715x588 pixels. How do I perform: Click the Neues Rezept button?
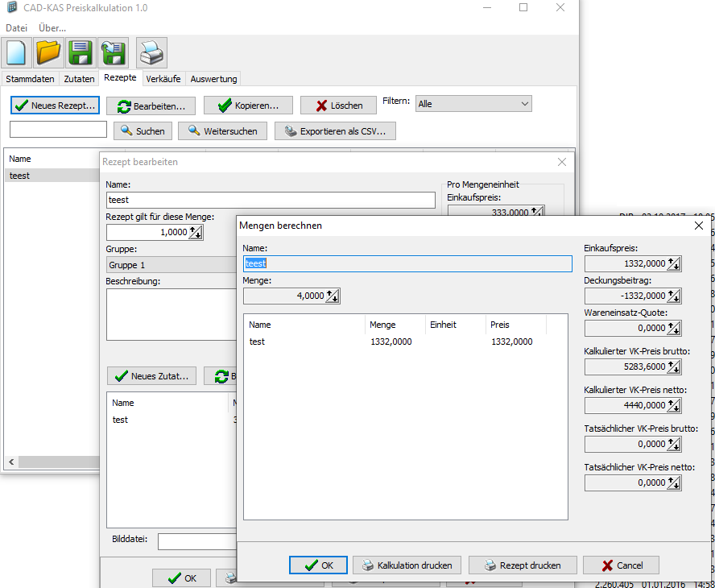[x=55, y=106]
